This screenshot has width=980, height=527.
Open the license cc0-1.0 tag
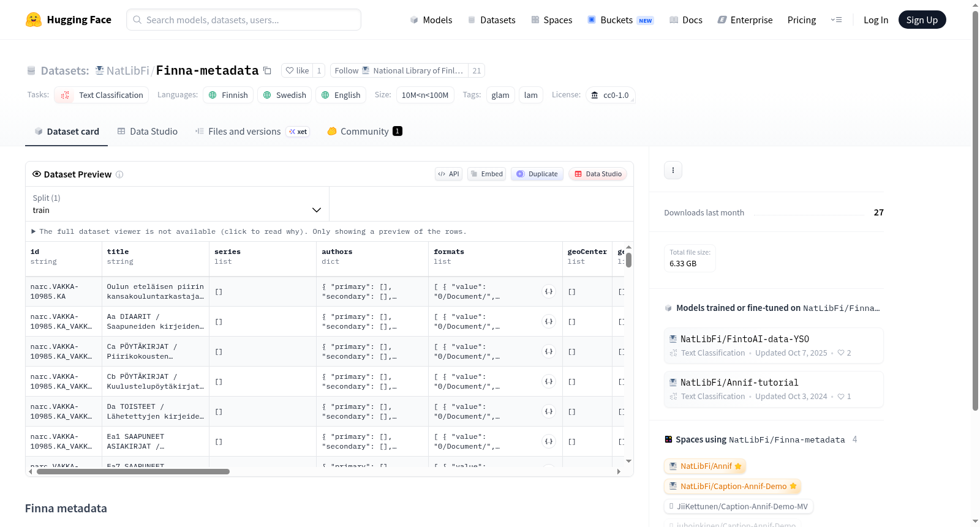pos(611,95)
